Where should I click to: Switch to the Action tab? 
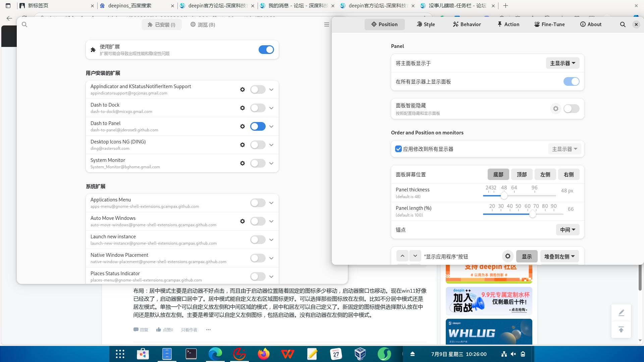(x=508, y=24)
